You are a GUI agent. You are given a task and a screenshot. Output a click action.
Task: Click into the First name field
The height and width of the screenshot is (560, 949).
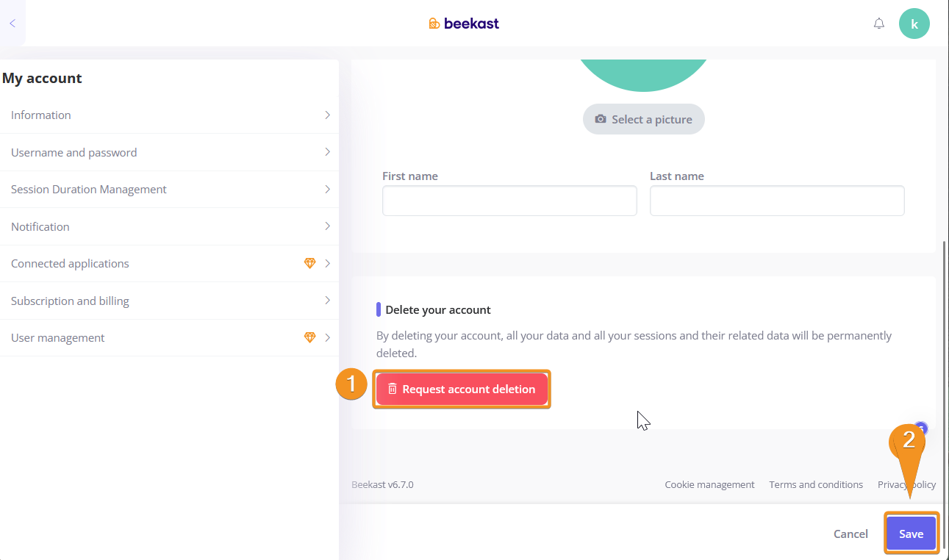[509, 201]
